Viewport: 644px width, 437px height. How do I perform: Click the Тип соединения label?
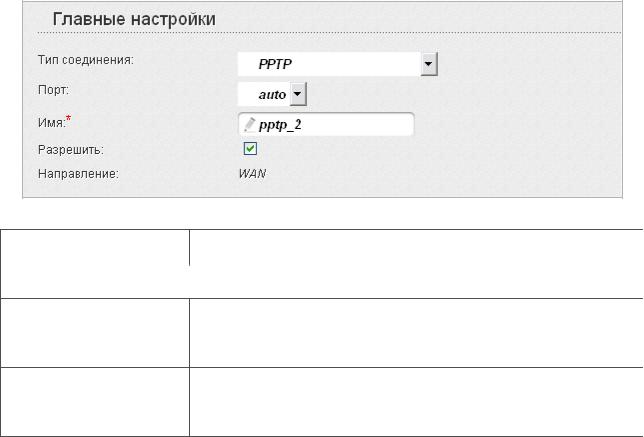tap(86, 60)
